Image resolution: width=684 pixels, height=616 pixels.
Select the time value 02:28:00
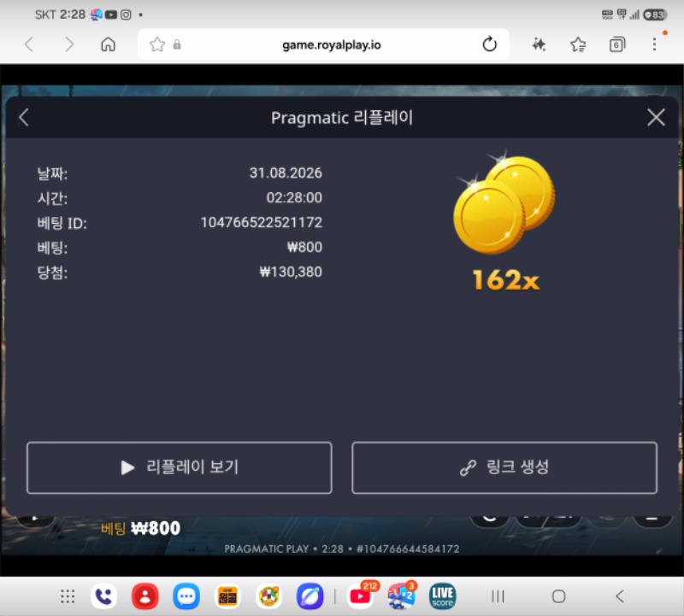pyautogui.click(x=294, y=197)
